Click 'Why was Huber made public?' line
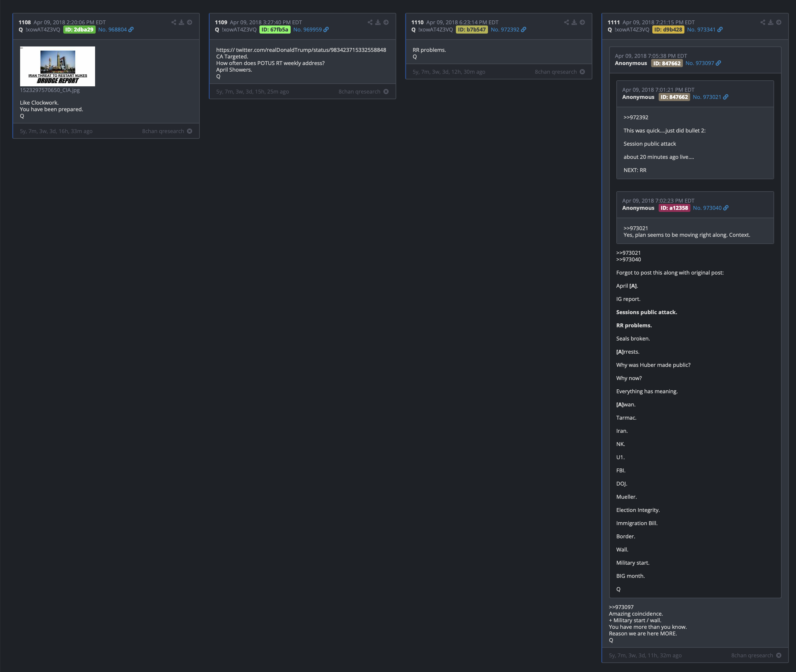 (654, 365)
